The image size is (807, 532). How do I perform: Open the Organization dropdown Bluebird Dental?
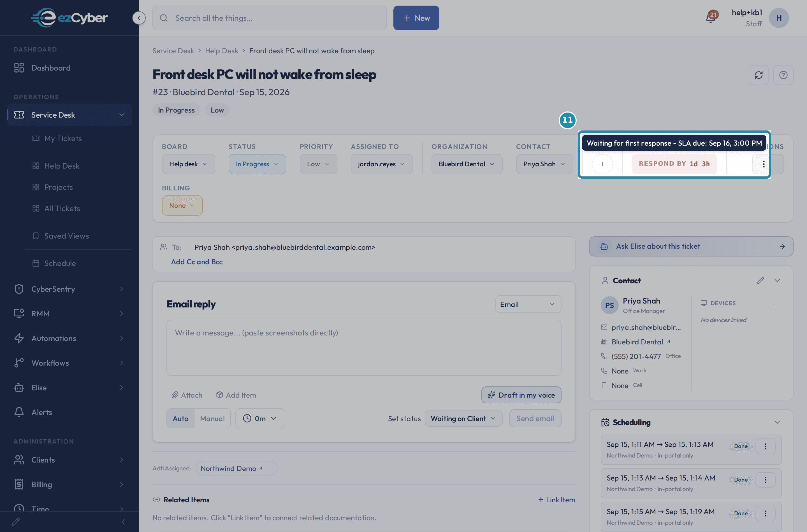(467, 164)
